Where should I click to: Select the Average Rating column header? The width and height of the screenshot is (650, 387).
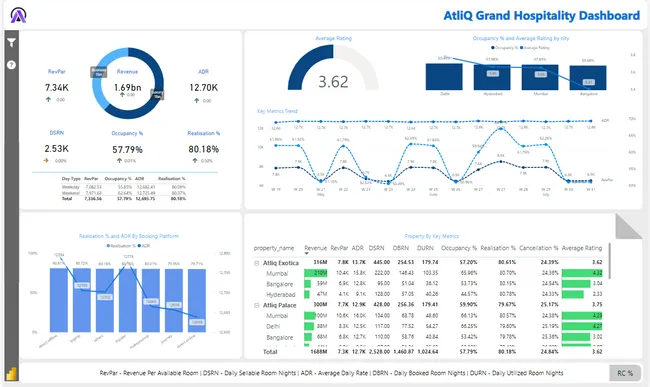[x=582, y=248]
